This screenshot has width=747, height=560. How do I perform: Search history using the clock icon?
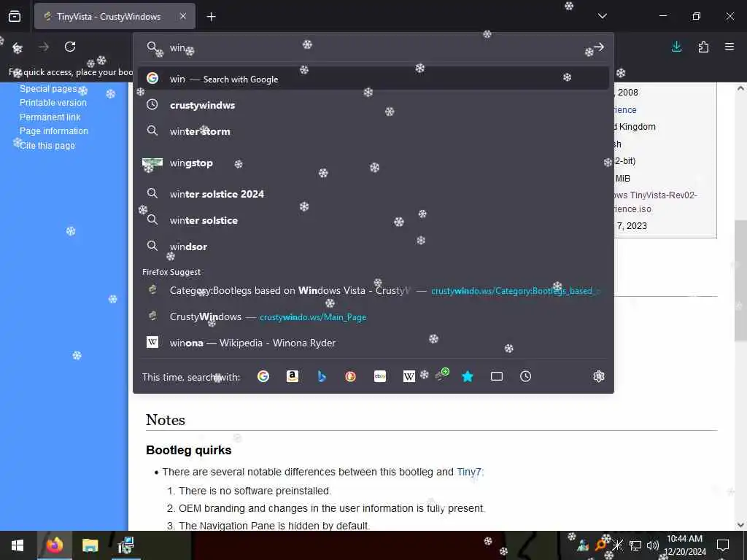(525, 377)
